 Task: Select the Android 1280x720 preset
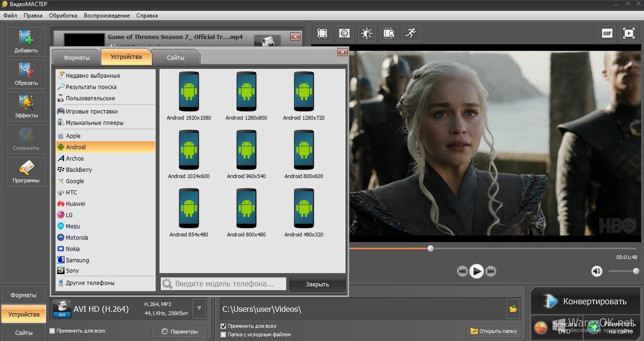304,96
